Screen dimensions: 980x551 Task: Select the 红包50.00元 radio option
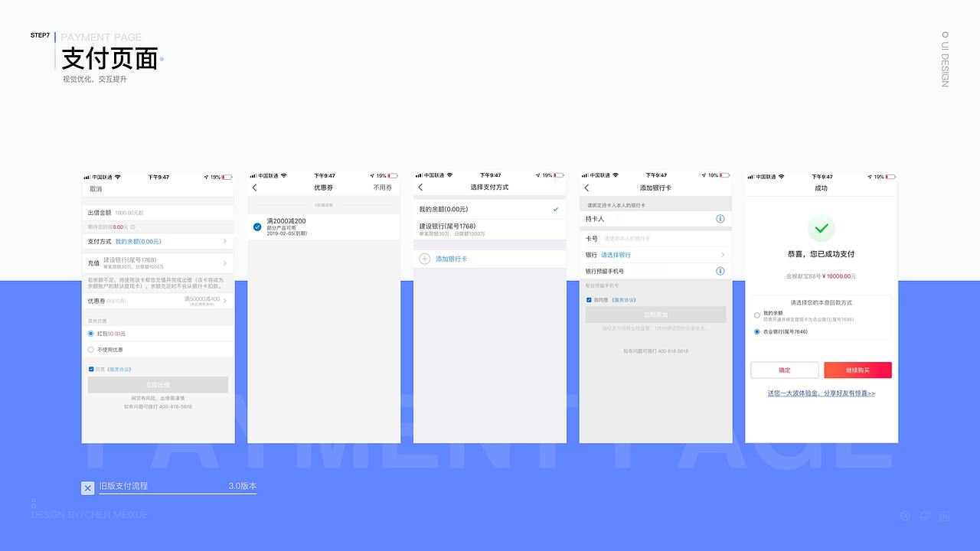click(x=92, y=333)
